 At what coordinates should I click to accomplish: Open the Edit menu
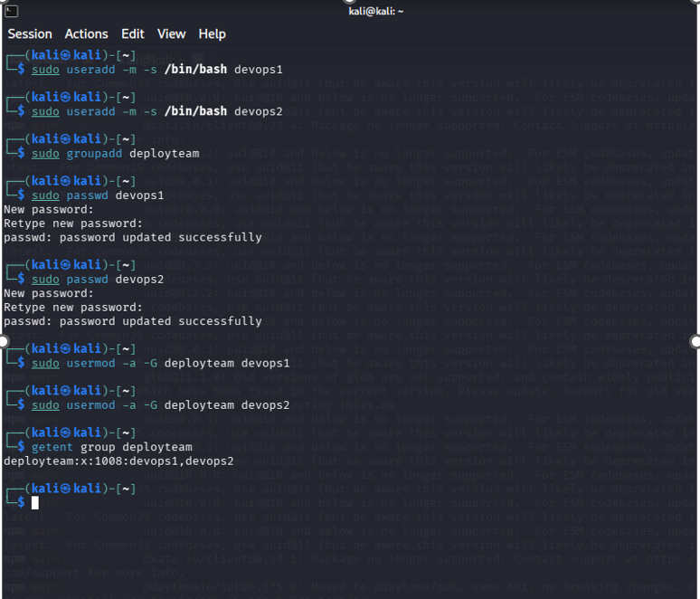point(133,34)
